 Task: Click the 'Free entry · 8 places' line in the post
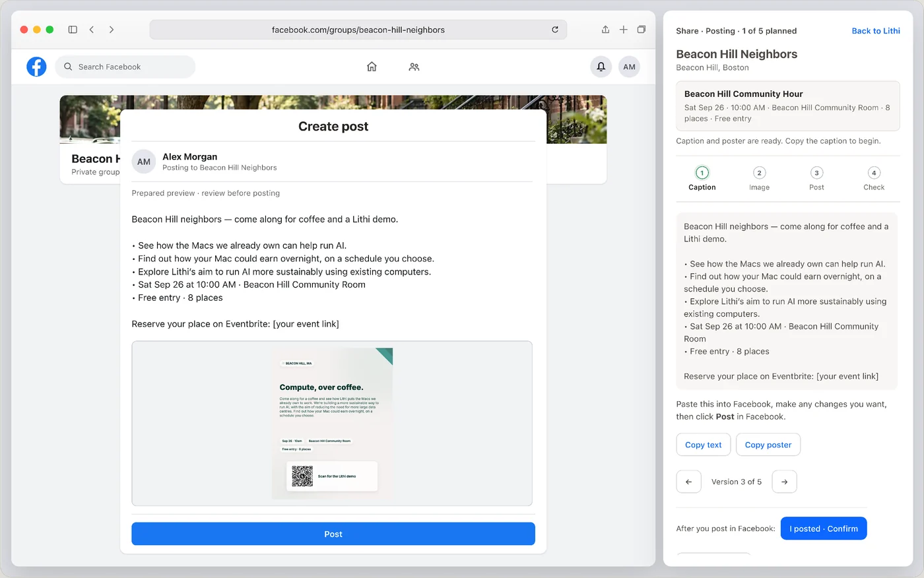pyautogui.click(x=178, y=298)
